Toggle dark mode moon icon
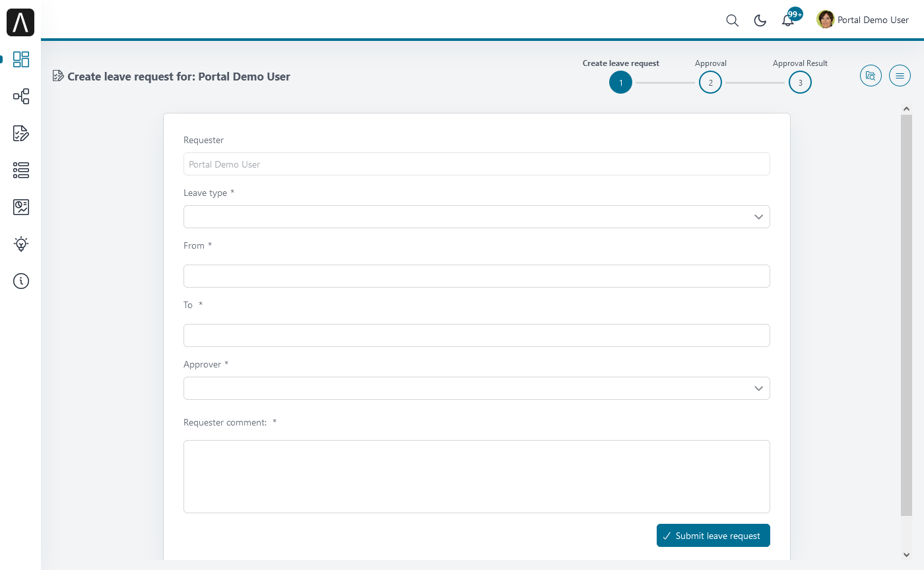 [x=760, y=20]
